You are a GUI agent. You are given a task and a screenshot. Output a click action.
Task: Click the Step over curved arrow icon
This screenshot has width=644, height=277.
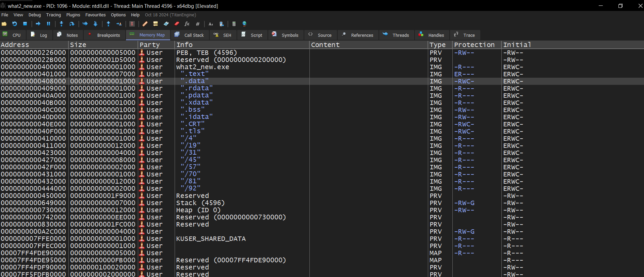72,24
